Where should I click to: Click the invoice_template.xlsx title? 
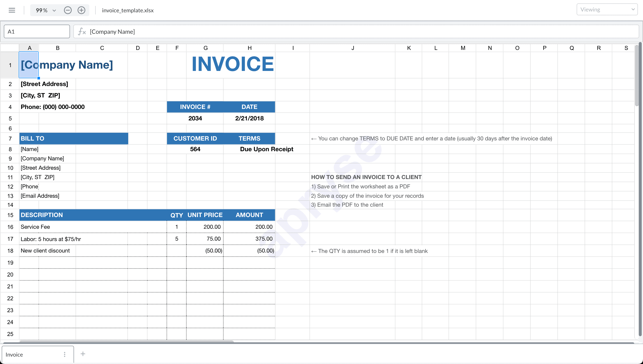pos(128,10)
